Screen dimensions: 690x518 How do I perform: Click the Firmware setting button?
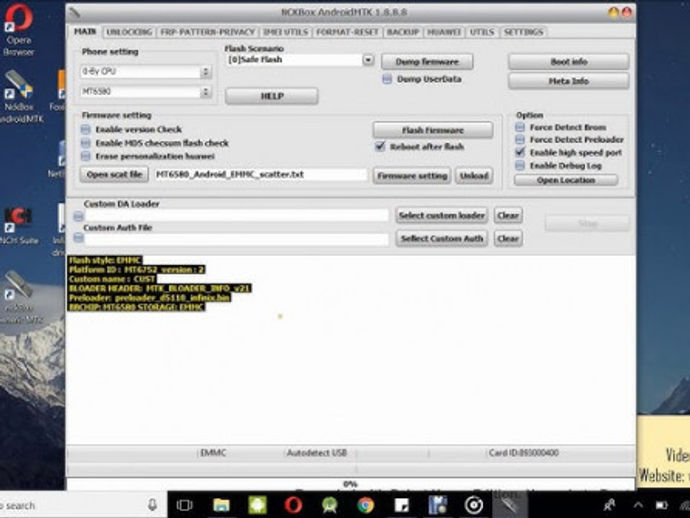click(412, 176)
